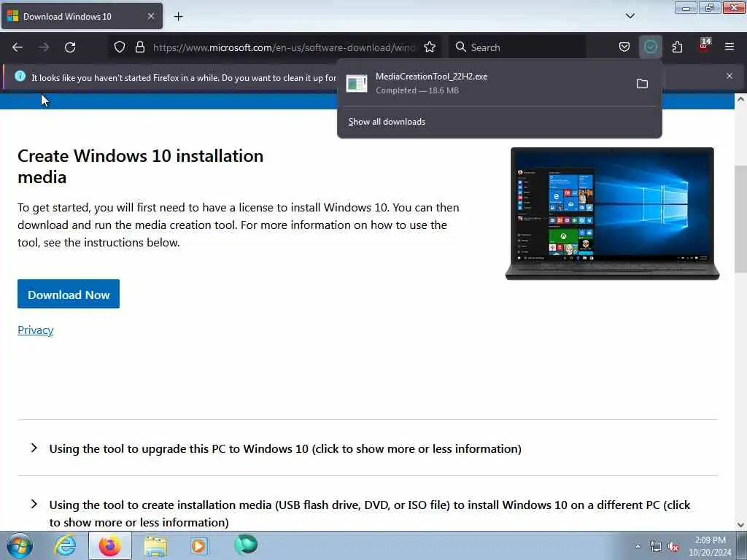Click the Create Windows 10 installation media heading
The height and width of the screenshot is (560, 747).
point(141,167)
